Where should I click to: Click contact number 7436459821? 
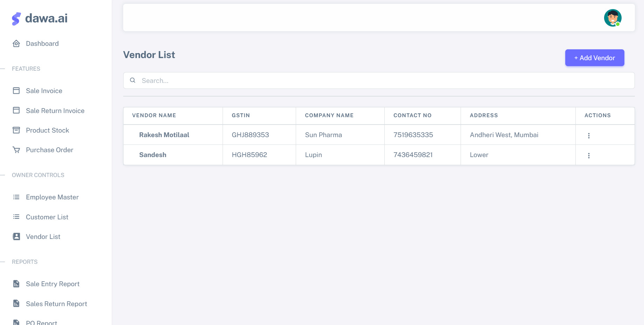(x=413, y=155)
